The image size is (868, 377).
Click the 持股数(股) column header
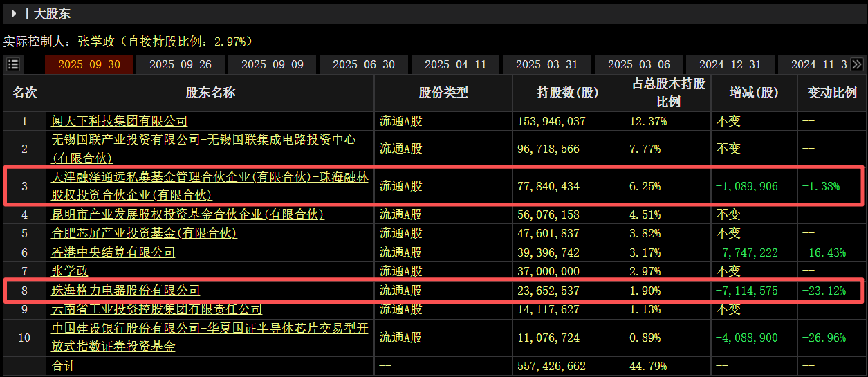coord(569,93)
